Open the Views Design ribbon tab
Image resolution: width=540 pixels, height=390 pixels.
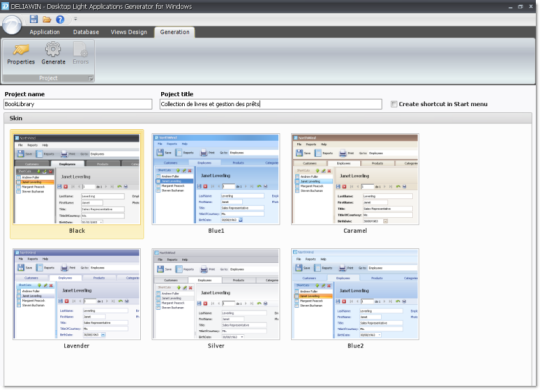[x=129, y=32]
